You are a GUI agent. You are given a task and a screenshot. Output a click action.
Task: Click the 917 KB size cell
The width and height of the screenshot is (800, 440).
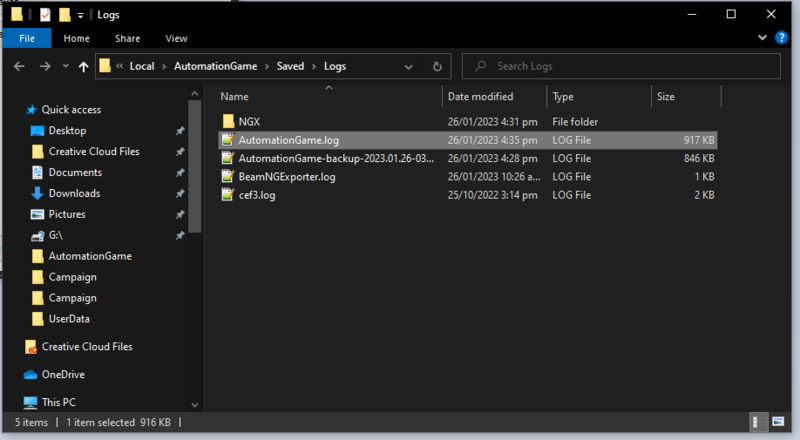pos(699,140)
